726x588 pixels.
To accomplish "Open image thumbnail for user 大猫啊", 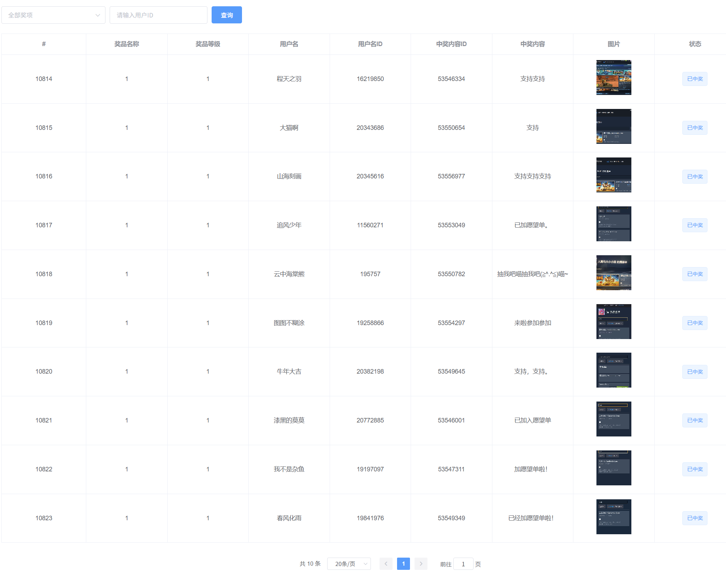I will coord(614,126).
